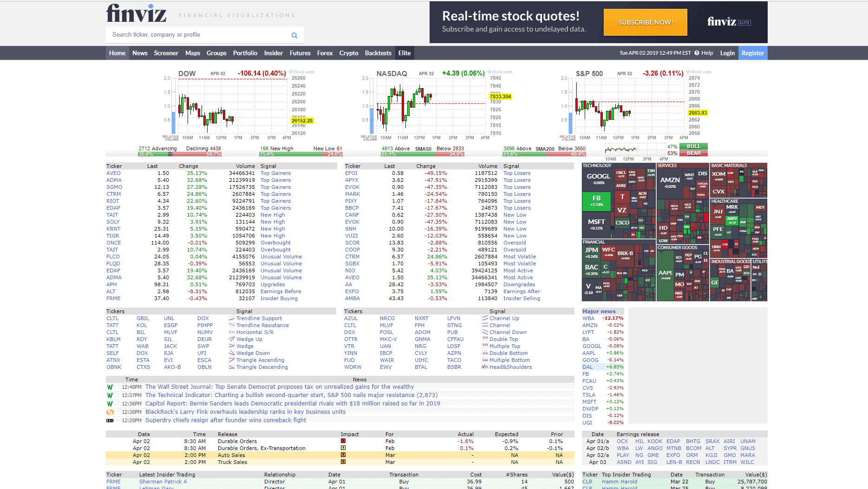Screen dimensions: 868x489
Task: Click Earnings Before signal for ALT
Action: 281,291
